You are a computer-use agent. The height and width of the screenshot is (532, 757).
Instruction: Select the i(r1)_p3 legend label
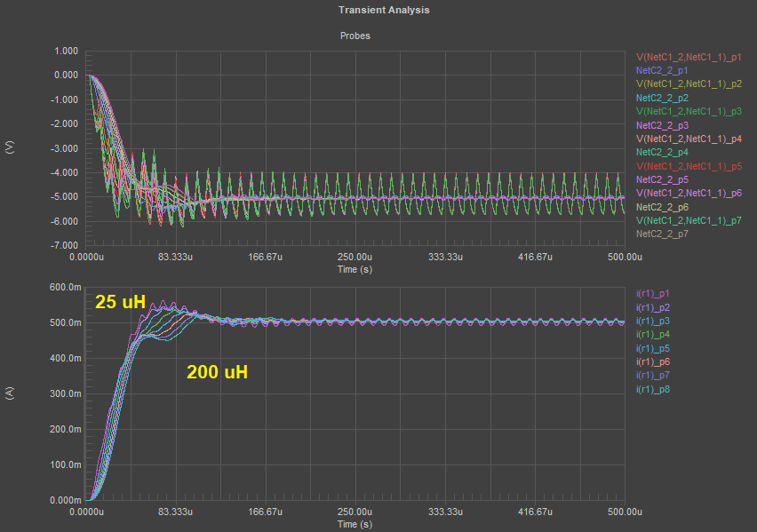point(652,321)
